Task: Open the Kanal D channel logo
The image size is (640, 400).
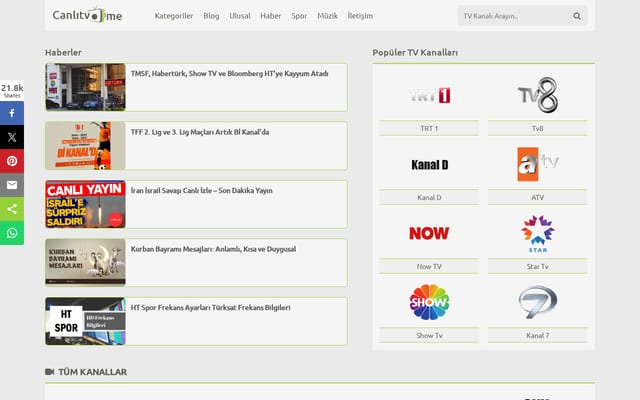Action: pos(429,164)
